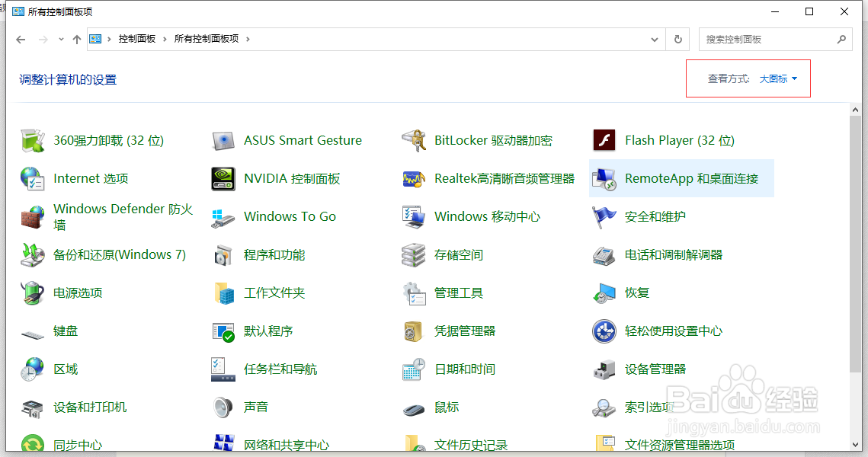Screen dimensions: 868x457
Task: Expand the chevron after 所有控制面板项 breadcrumb
Action: [x=248, y=39]
